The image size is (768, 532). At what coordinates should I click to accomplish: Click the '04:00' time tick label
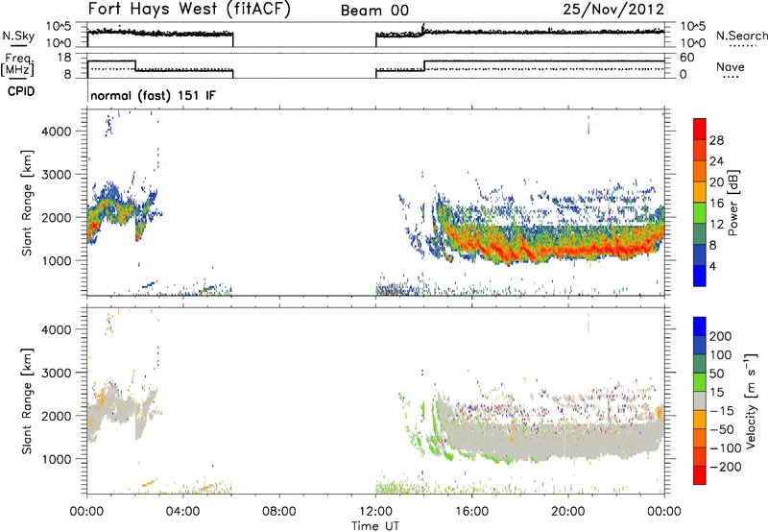click(182, 512)
